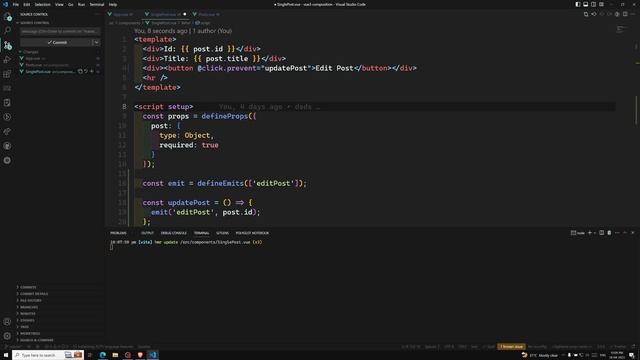Open Edit menu

(x=27, y=4)
